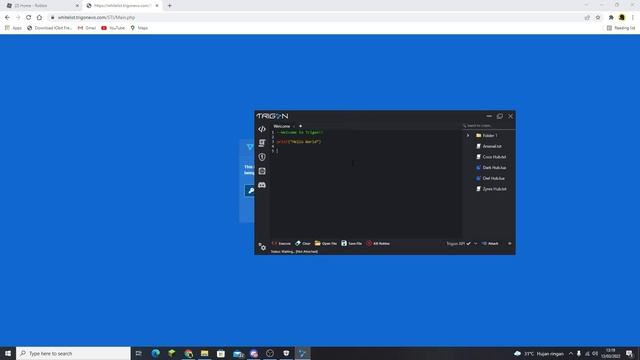640x360 pixels.
Task: Open File Explorer from the taskbar
Action: pyautogui.click(x=204, y=353)
